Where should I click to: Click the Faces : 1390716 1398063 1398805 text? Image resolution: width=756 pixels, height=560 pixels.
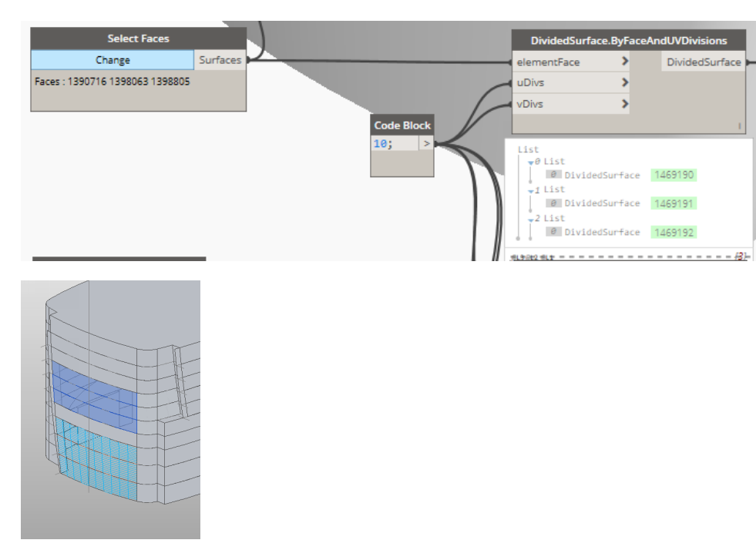coord(113,82)
